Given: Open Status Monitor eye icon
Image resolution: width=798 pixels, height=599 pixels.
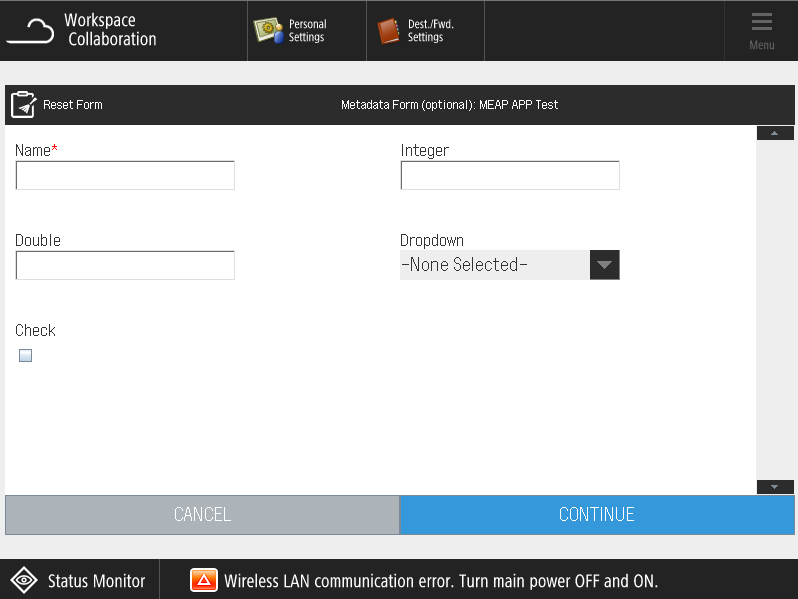Looking at the screenshot, I should click(23, 581).
